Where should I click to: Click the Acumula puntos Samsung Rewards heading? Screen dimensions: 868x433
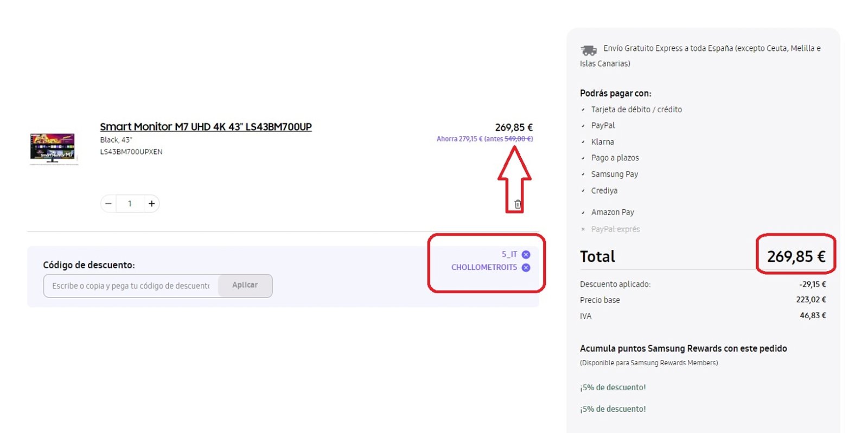tap(683, 348)
